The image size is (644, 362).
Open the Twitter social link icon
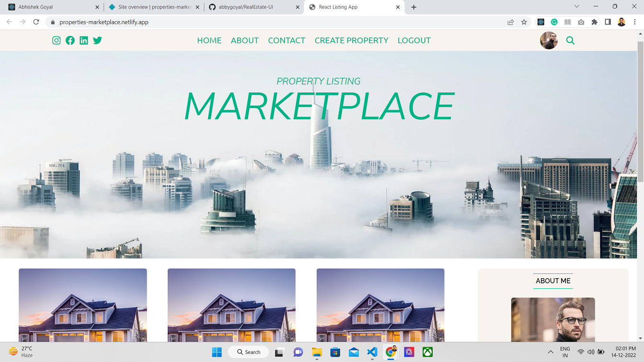pos(97,40)
